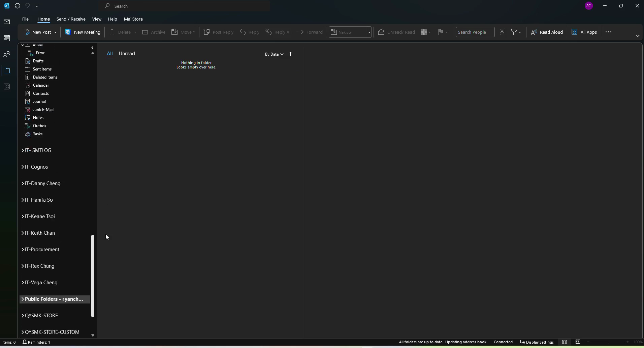
Task: Open the By Date sort dropdown
Action: coord(274,54)
